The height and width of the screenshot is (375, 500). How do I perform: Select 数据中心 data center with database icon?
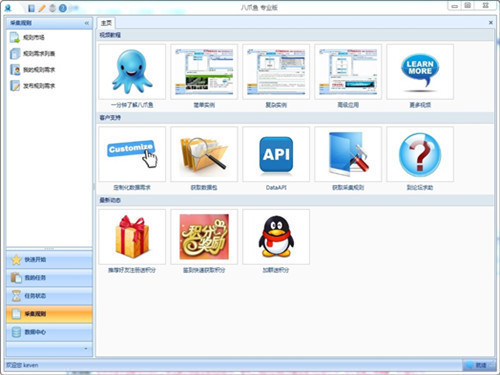coord(49,332)
